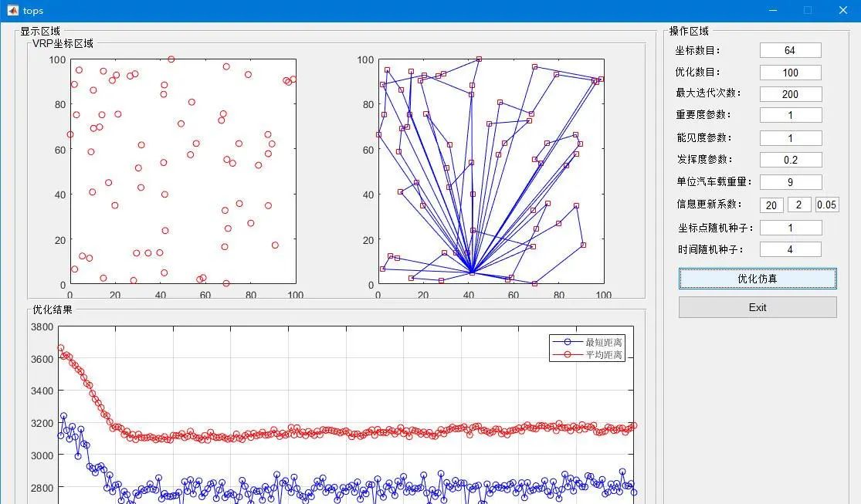This screenshot has width=861, height=504.
Task: Click the 信息更新系数 field showing 0.05
Action: 827,205
